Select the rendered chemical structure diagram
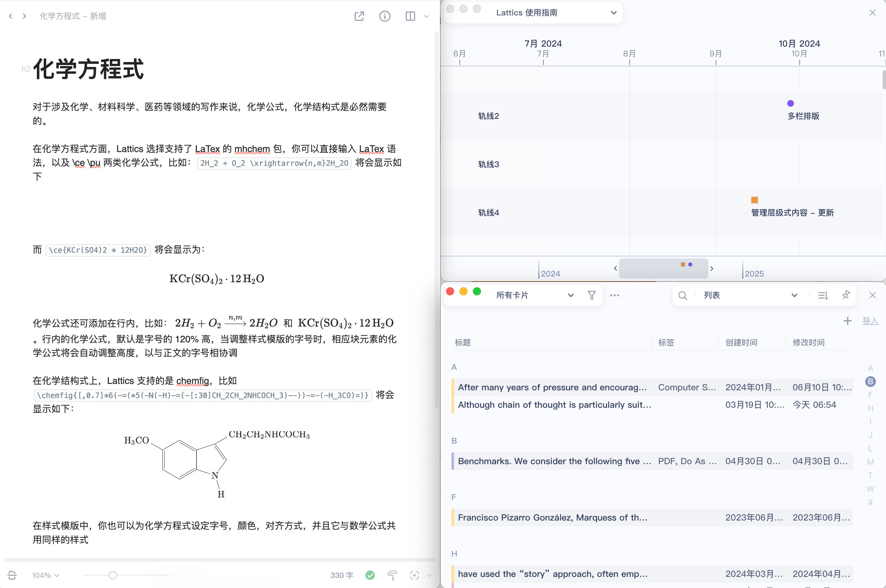 click(x=217, y=464)
